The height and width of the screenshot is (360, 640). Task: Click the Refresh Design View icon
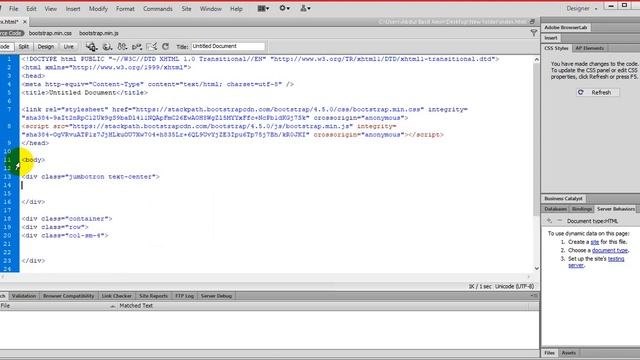(x=165, y=47)
